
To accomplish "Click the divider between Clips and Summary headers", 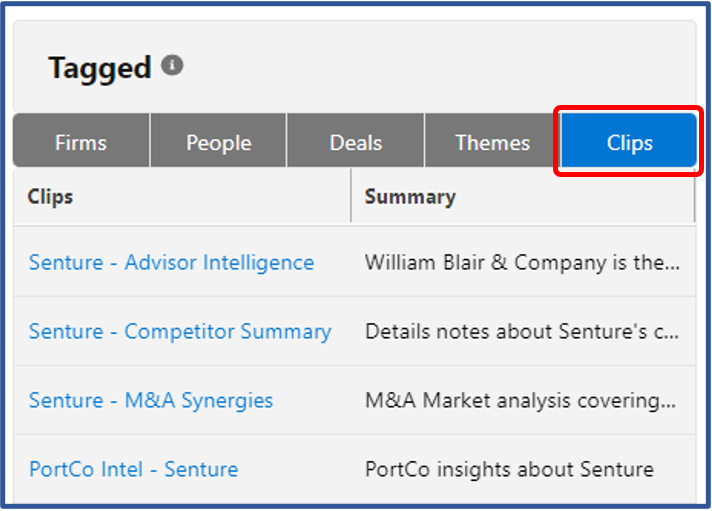I will [351, 196].
